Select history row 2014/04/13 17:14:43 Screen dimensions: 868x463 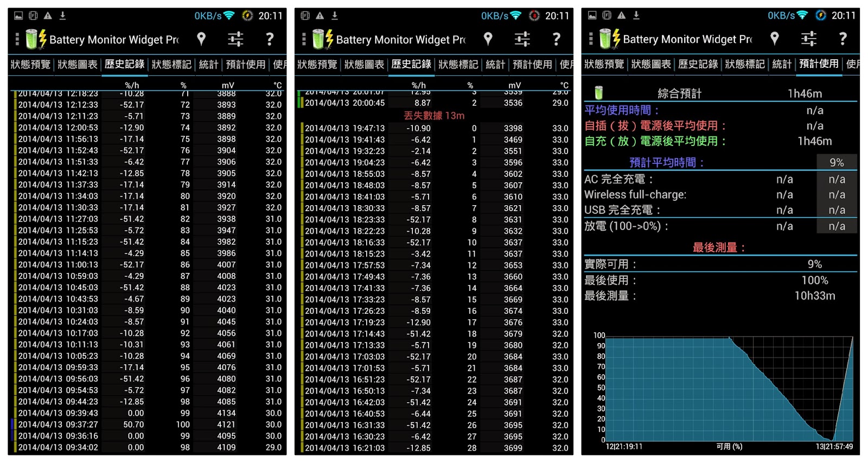point(434,333)
